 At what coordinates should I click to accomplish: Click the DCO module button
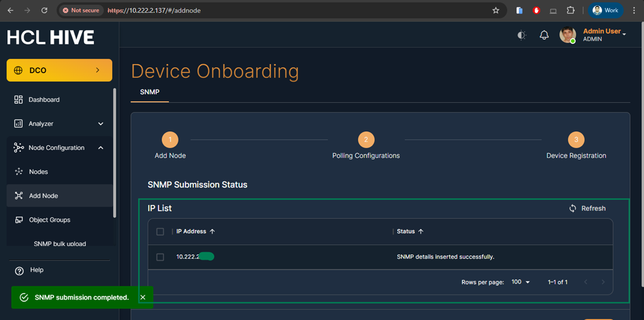(x=59, y=70)
